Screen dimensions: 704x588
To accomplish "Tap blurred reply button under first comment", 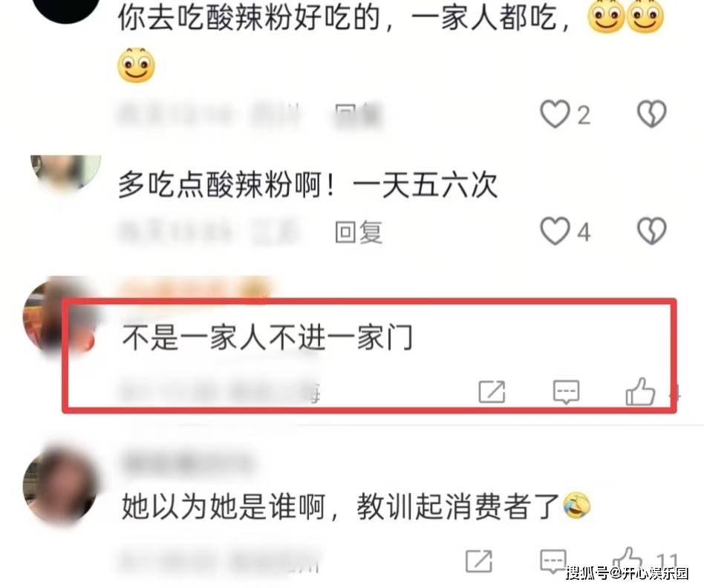I will (x=358, y=116).
